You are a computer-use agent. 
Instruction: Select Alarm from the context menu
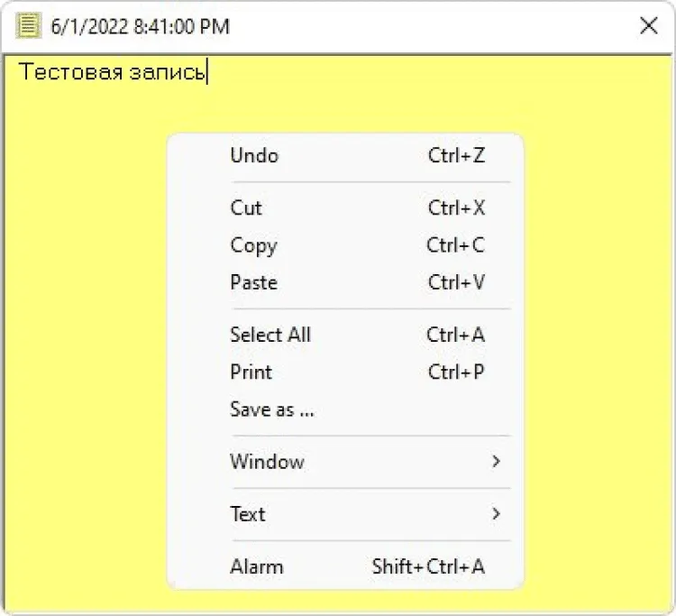point(256,566)
